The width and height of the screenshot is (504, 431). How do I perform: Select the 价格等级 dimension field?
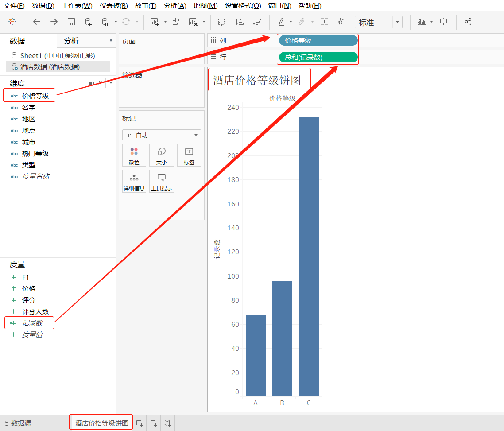(x=35, y=96)
